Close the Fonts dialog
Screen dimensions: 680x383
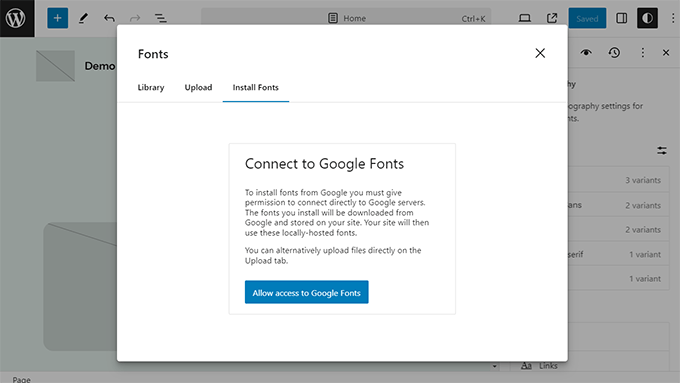coord(540,53)
